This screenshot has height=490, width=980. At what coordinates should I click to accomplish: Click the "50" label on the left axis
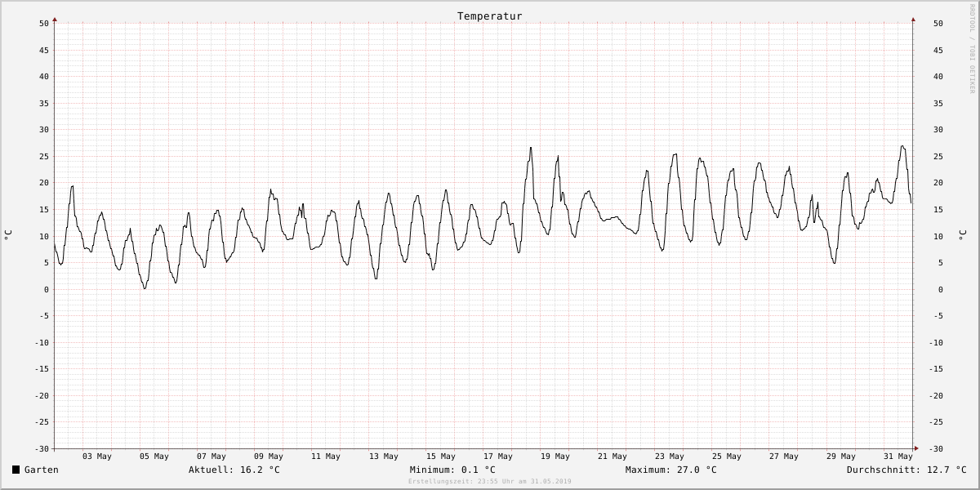point(44,24)
